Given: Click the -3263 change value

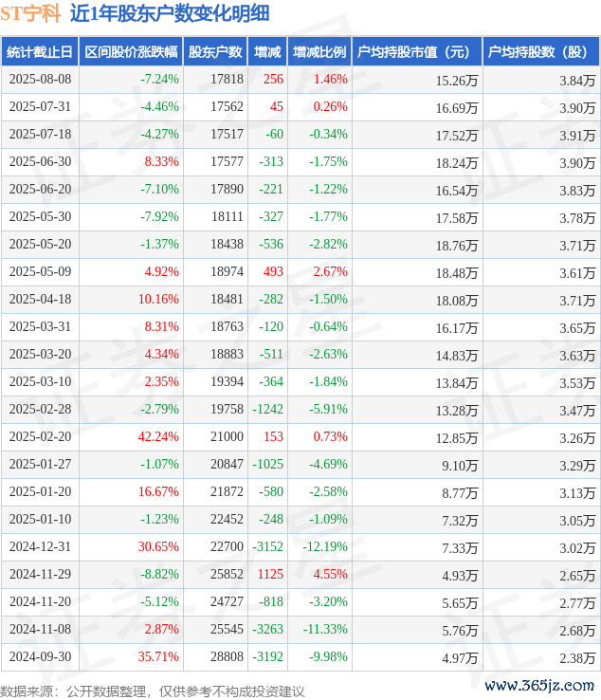Looking at the screenshot, I should click(267, 629).
